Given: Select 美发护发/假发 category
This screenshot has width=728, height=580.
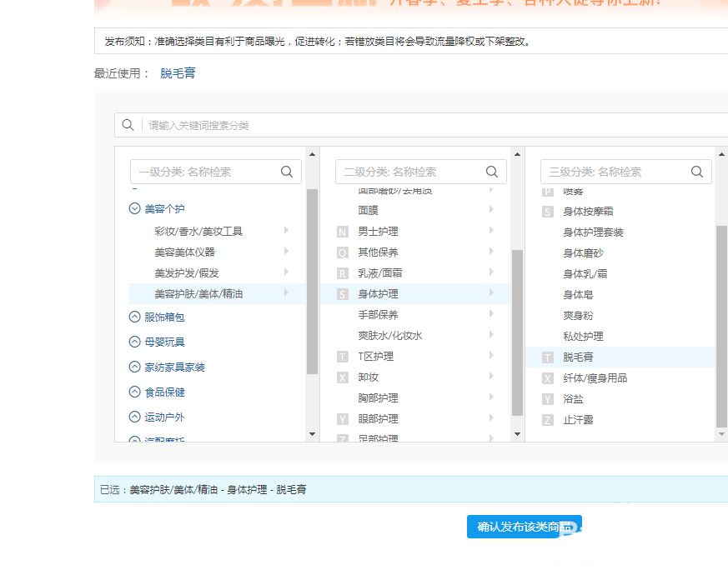Looking at the screenshot, I should coord(187,272).
